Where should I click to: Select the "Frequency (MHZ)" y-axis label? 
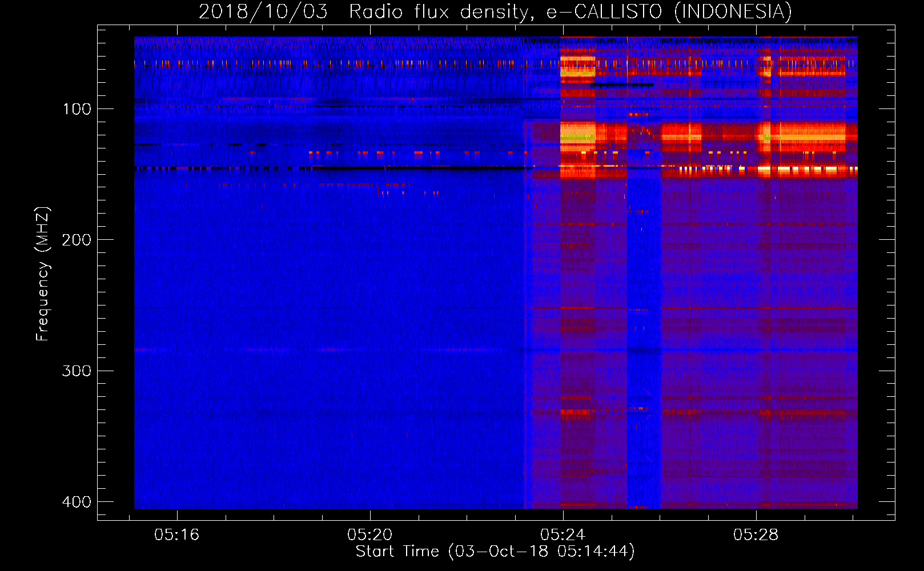coord(43,274)
